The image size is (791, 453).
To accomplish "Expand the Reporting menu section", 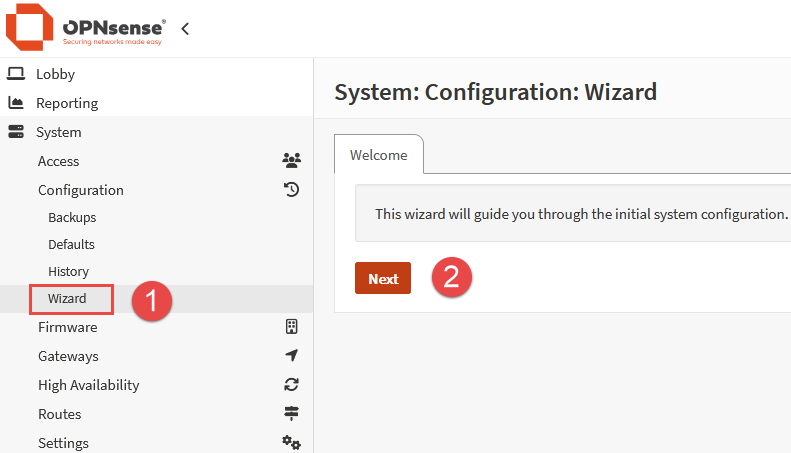I will point(67,103).
